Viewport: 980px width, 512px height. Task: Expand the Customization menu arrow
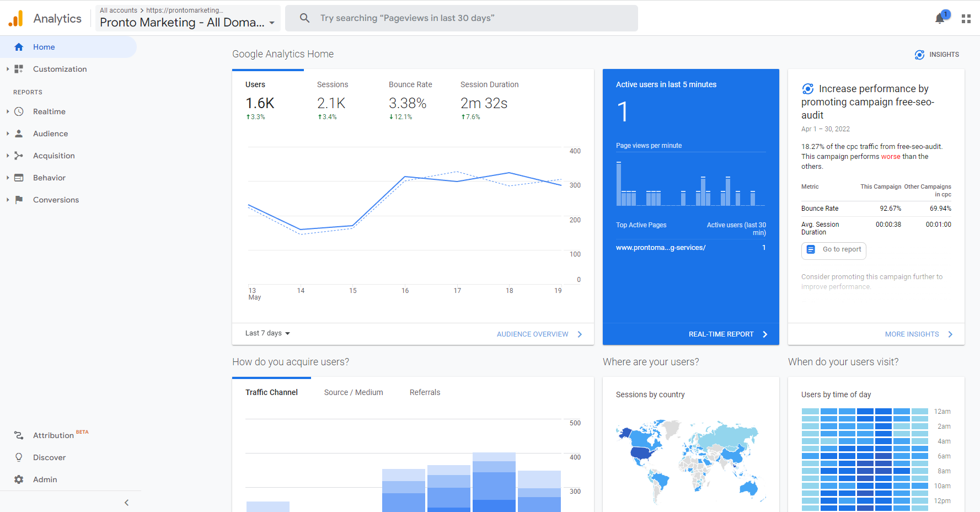(x=8, y=69)
